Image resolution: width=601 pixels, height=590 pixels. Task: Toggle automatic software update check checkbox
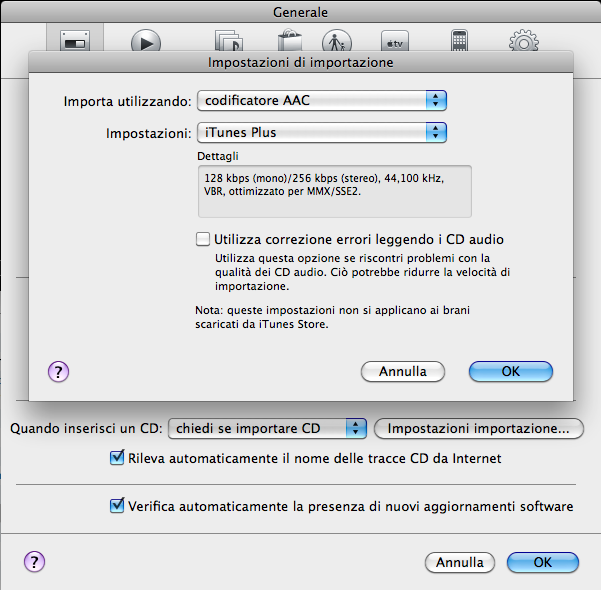click(117, 506)
